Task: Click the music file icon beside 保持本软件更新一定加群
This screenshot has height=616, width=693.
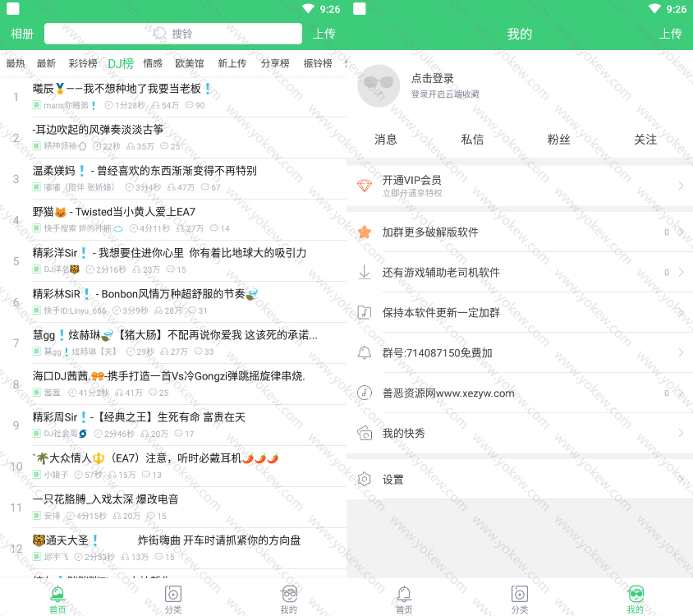Action: pos(365,312)
